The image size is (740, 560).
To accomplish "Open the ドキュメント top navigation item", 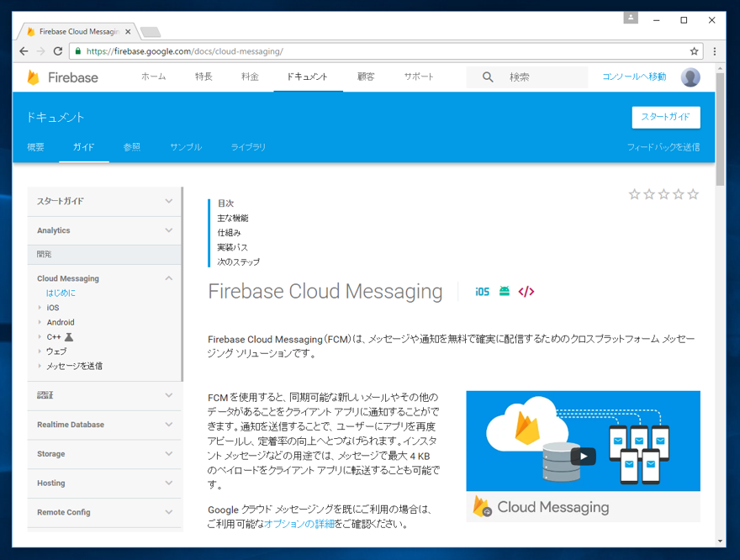I will point(307,77).
